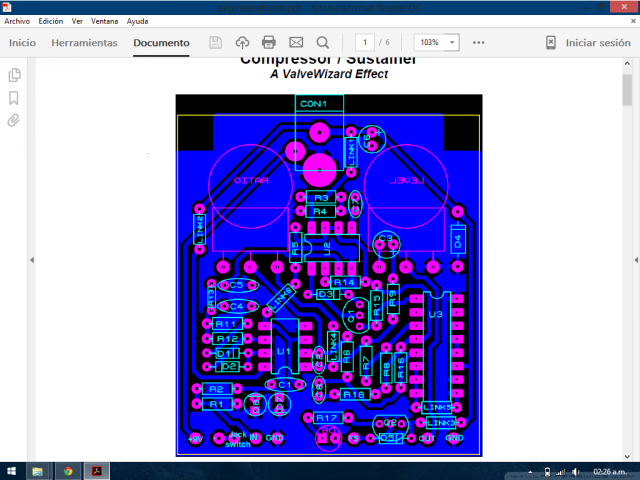
Task: Open the Archivo menu
Action: [18, 21]
